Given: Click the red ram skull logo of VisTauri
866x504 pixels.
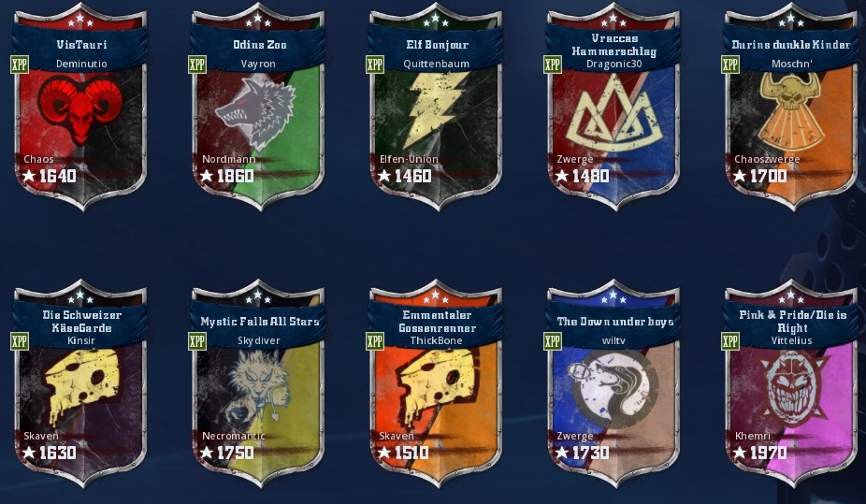Looking at the screenshot, I should (80, 108).
